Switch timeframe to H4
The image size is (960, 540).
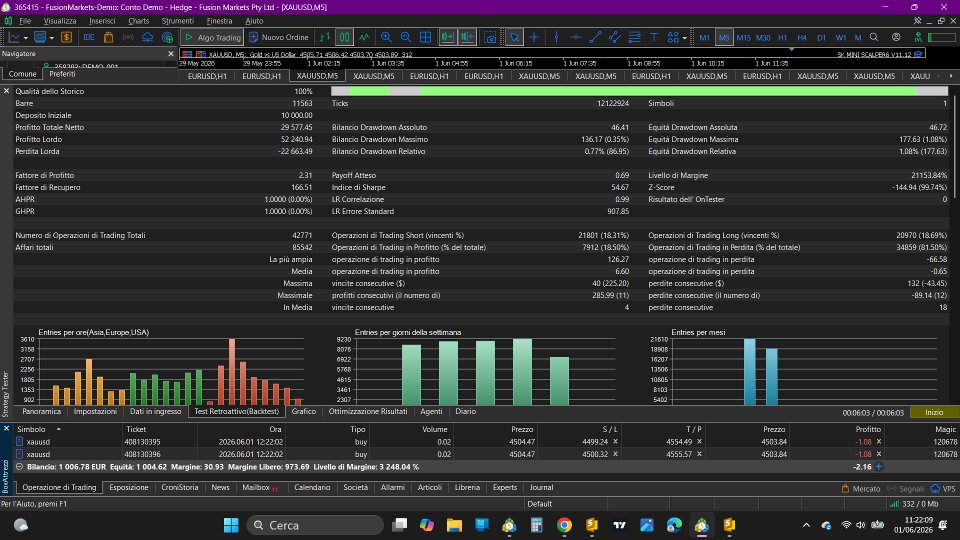click(x=802, y=37)
